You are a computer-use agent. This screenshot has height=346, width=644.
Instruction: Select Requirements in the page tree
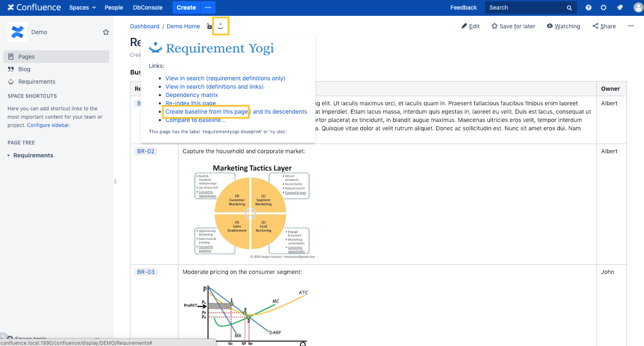pyautogui.click(x=33, y=155)
